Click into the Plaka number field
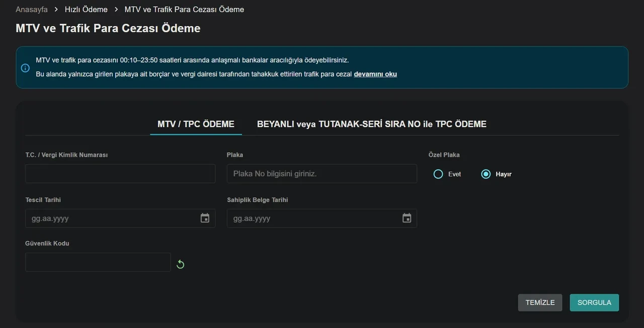This screenshot has height=328, width=644. 321,173
